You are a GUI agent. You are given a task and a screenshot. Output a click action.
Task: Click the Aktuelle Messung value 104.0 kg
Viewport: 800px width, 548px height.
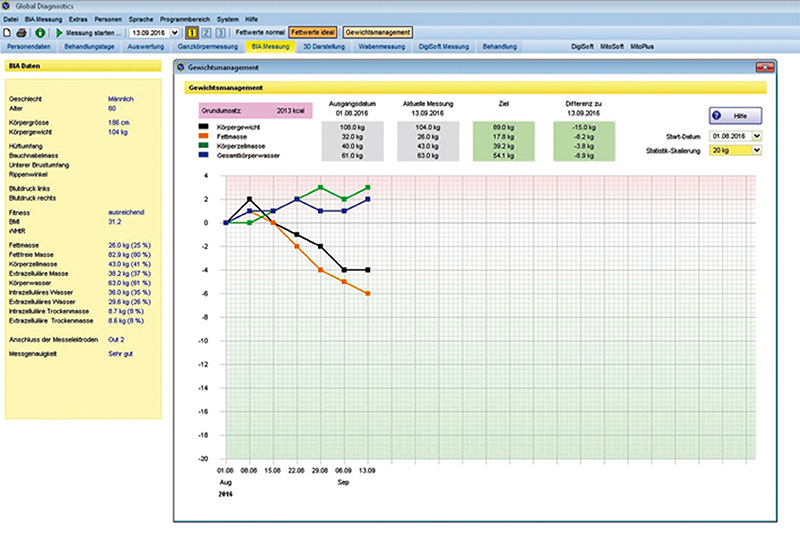(x=428, y=127)
